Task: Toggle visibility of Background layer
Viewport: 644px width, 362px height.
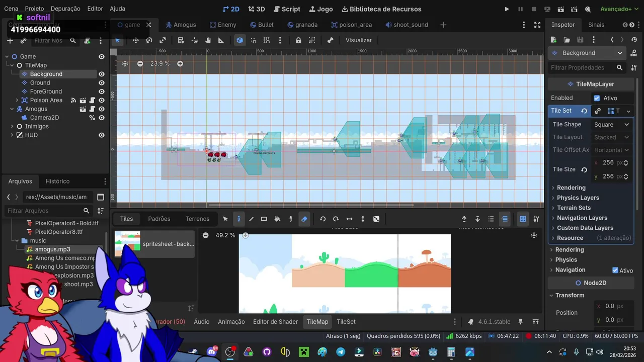Action: [x=102, y=74]
